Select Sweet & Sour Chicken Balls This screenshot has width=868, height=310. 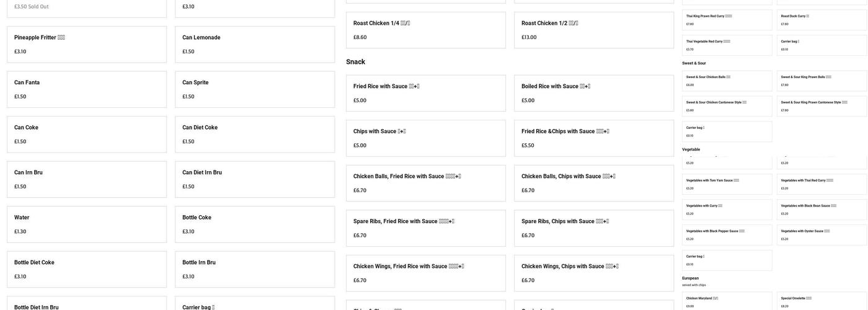(x=727, y=81)
